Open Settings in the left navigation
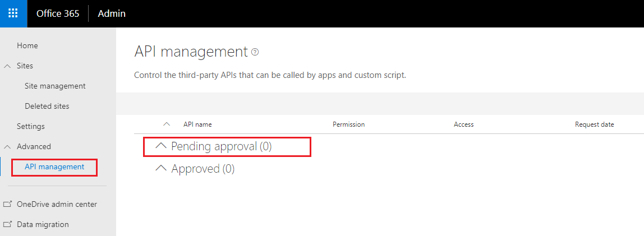Image resolution: width=644 pixels, height=236 pixels. tap(31, 127)
